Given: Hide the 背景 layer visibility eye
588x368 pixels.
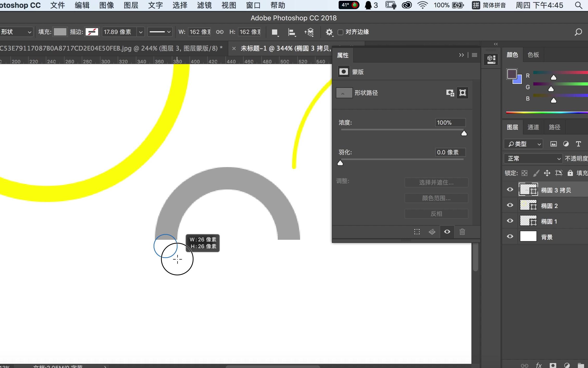Looking at the screenshot, I should click(x=510, y=237).
